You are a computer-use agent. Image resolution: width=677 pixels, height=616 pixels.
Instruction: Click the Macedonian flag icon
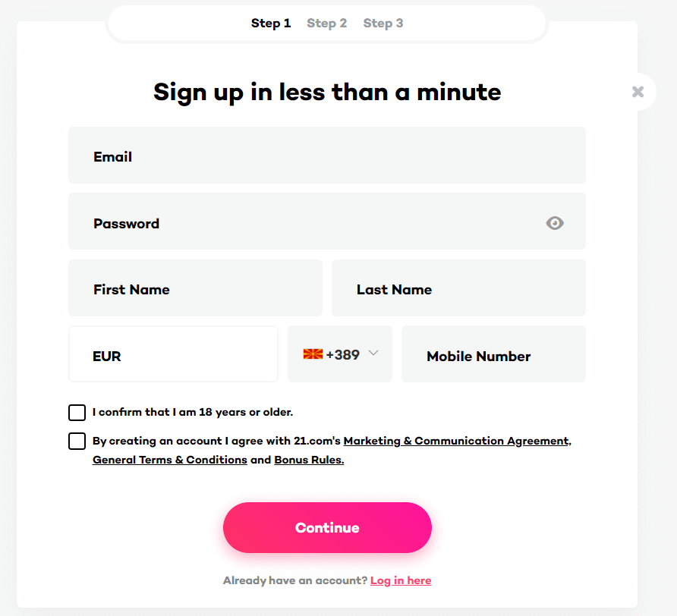tap(313, 354)
